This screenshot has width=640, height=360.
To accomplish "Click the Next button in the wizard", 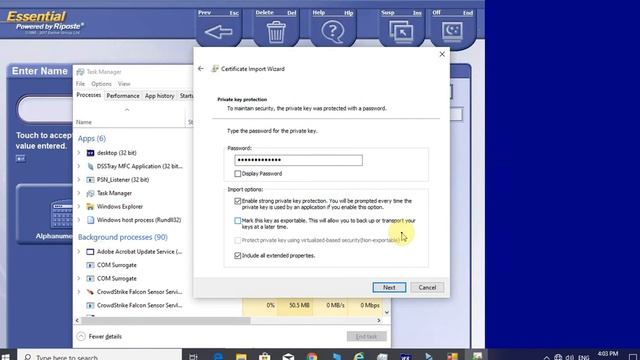I will 389,287.
